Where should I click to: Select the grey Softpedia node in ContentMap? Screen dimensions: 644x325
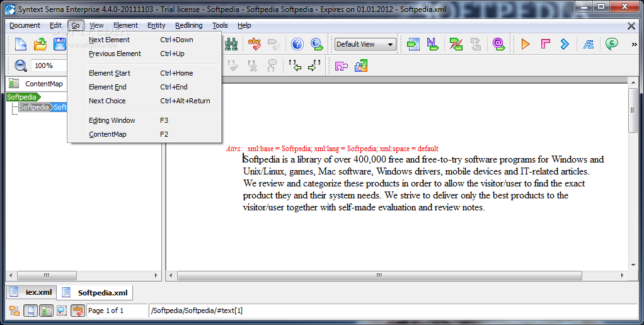(35, 107)
